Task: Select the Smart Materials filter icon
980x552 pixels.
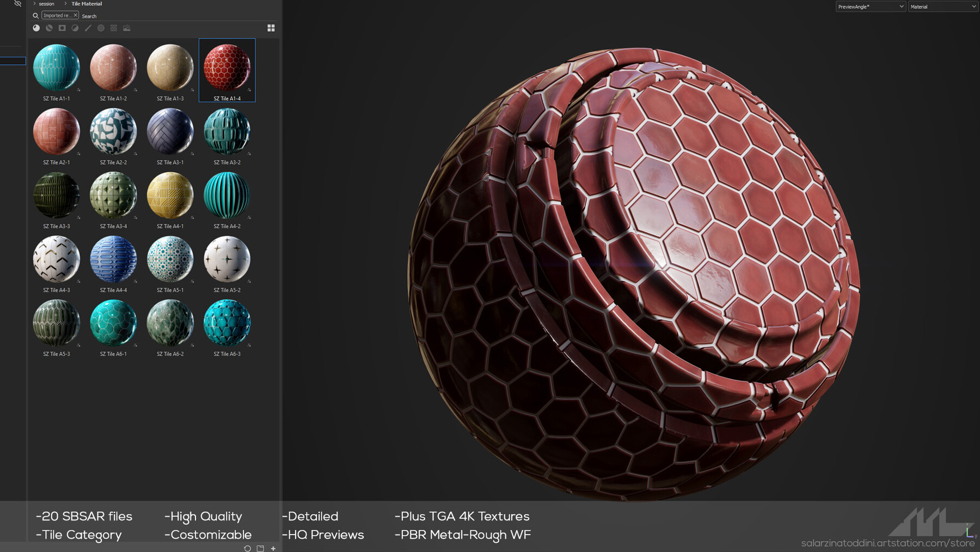Action: pyautogui.click(x=49, y=28)
